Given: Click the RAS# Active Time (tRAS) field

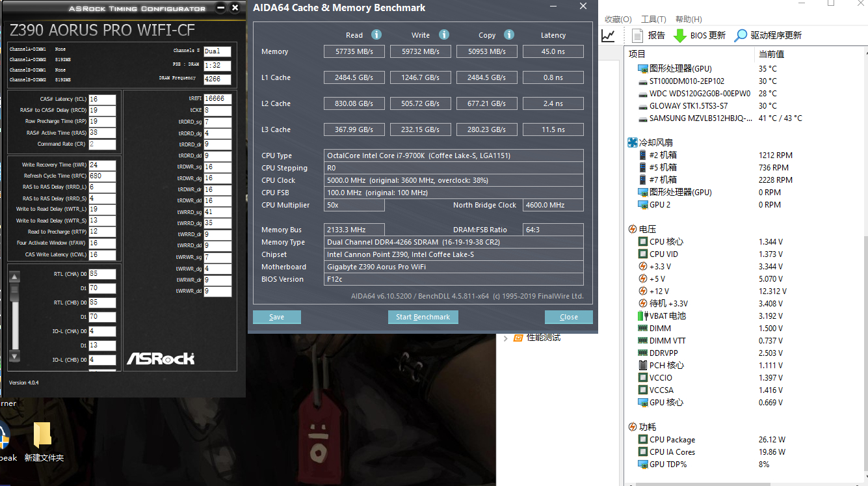Looking at the screenshot, I should (102, 133).
